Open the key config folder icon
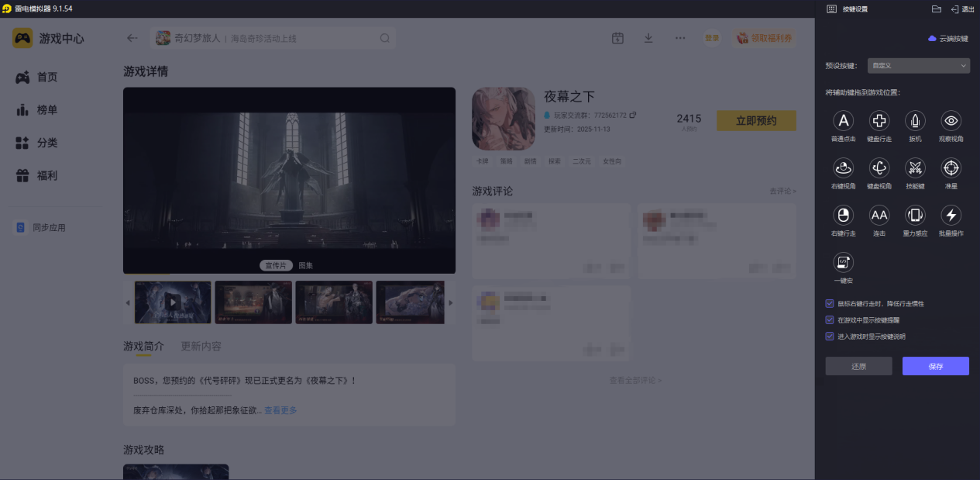Viewport: 980px width, 480px height. (936, 9)
